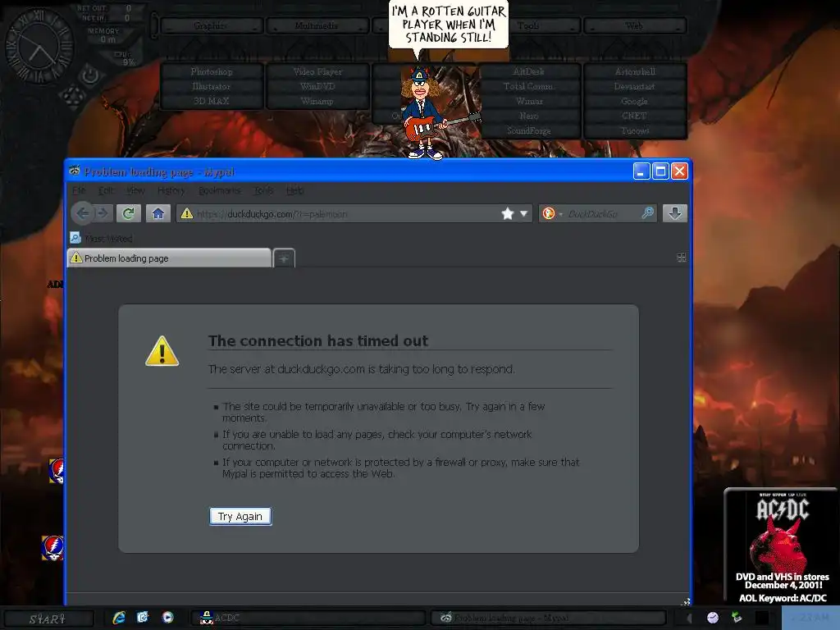Image resolution: width=840 pixels, height=630 pixels.
Task: Launch Photoshop from the Graphic list
Action: point(212,71)
